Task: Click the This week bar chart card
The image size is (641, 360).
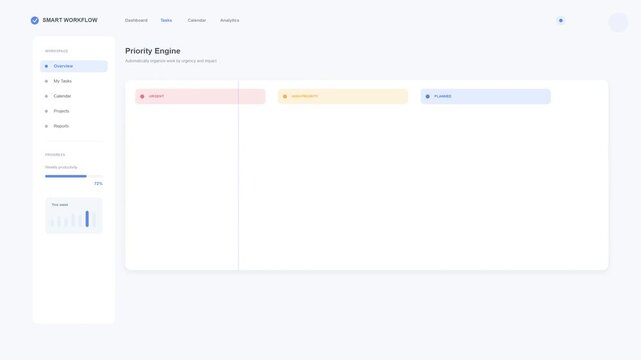Action: pos(74,215)
